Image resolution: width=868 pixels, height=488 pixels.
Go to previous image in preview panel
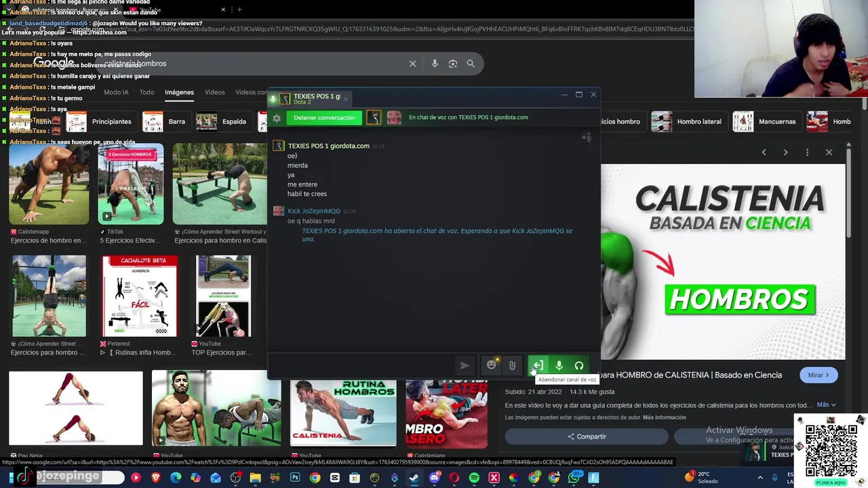coord(764,152)
